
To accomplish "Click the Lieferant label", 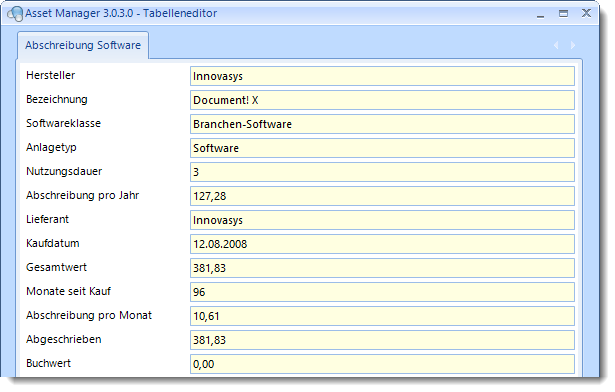I will pos(47,219).
